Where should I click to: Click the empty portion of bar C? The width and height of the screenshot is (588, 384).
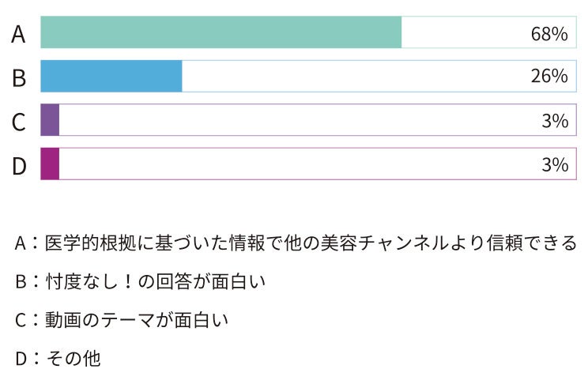click(318, 120)
